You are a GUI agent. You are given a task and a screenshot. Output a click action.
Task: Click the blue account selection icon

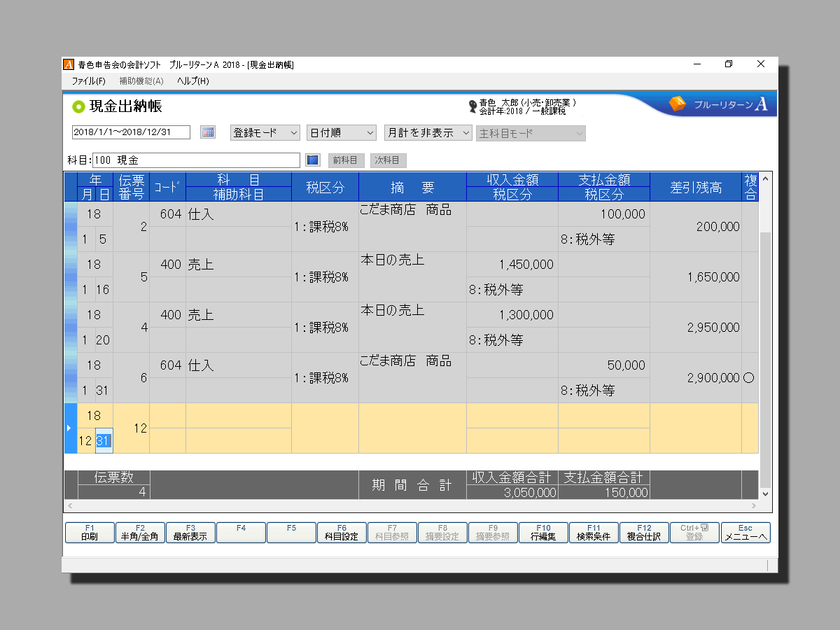point(313,160)
